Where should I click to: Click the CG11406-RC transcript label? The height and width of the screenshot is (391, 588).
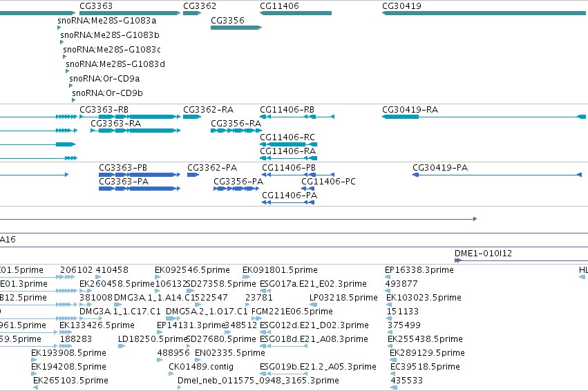point(287,137)
